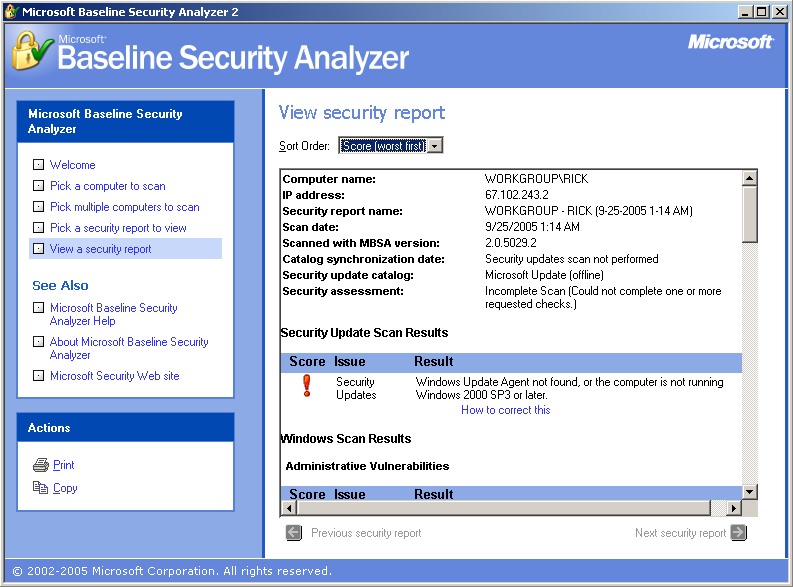The width and height of the screenshot is (793, 587).
Task: Click the Copy pages icon
Action: click(40, 487)
